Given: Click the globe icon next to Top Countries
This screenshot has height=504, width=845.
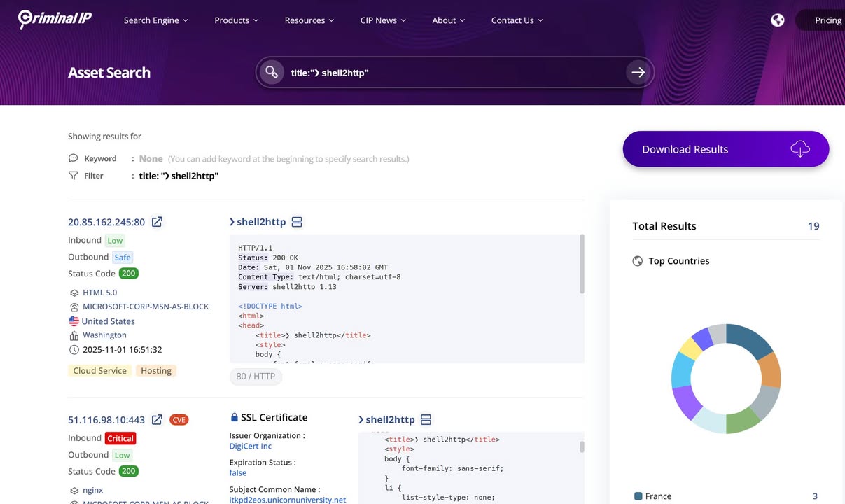Looking at the screenshot, I should click(x=637, y=260).
